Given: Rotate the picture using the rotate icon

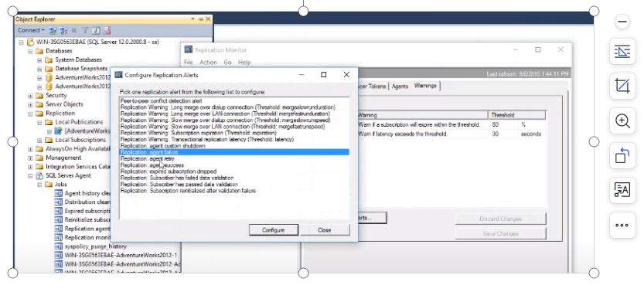Looking at the screenshot, I should pyautogui.click(x=622, y=156).
